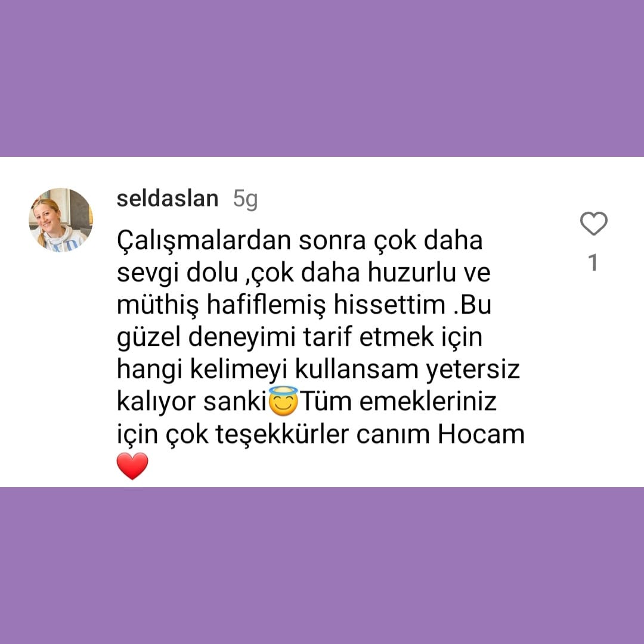
Task: View the like count showing 1
Action: (x=593, y=262)
